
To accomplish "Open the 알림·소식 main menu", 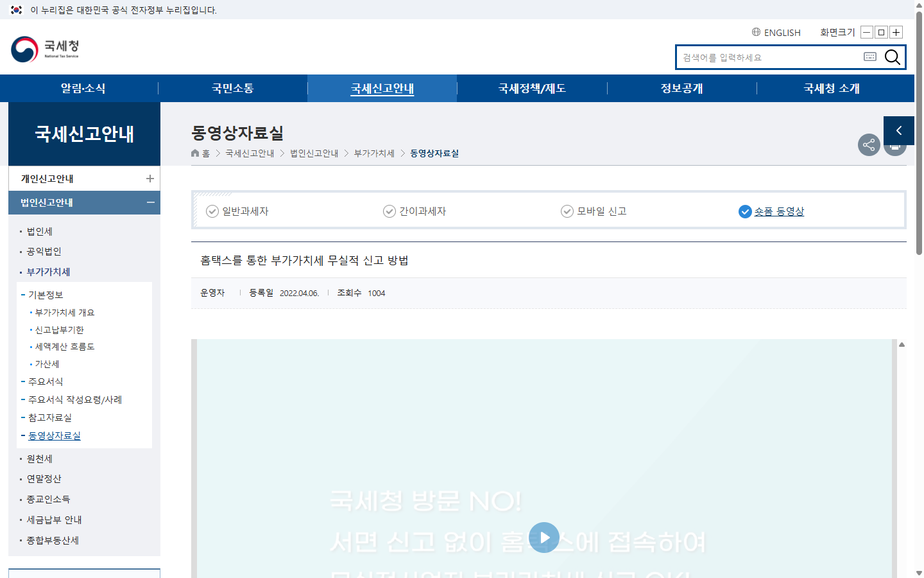I will tap(83, 88).
